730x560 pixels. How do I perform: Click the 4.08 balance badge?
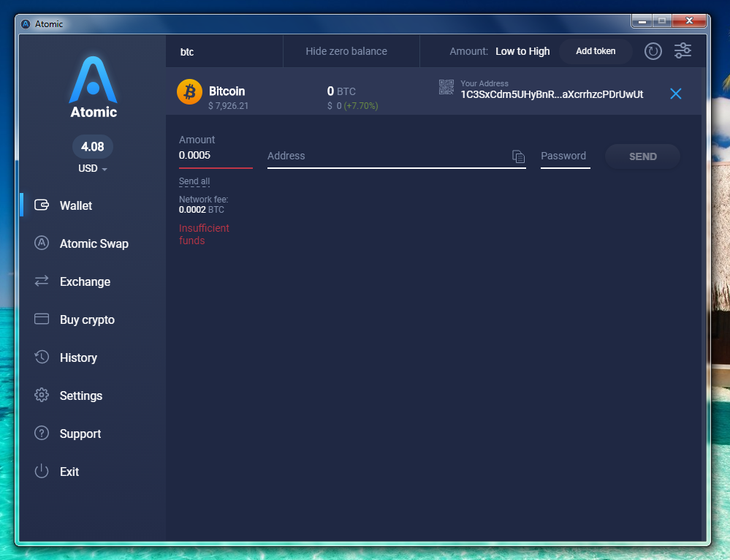pyautogui.click(x=93, y=147)
